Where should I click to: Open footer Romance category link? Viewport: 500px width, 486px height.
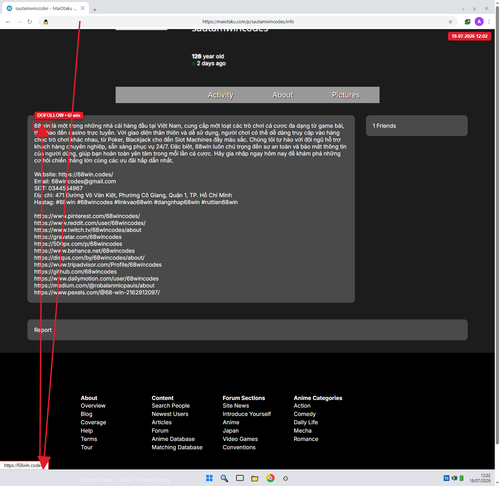[x=306, y=439]
